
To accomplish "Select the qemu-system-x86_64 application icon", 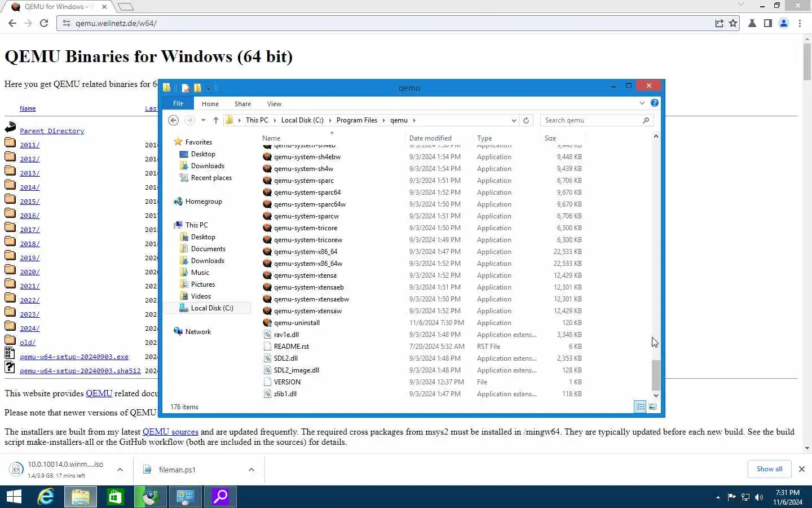I will click(x=267, y=252).
